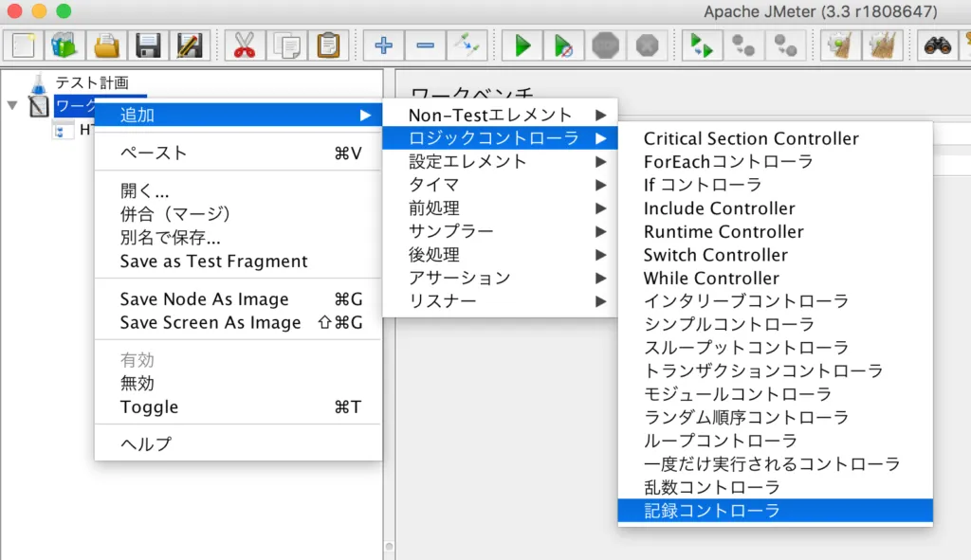
Task: Click the Remote Shutdown All icon
Action: 784,45
